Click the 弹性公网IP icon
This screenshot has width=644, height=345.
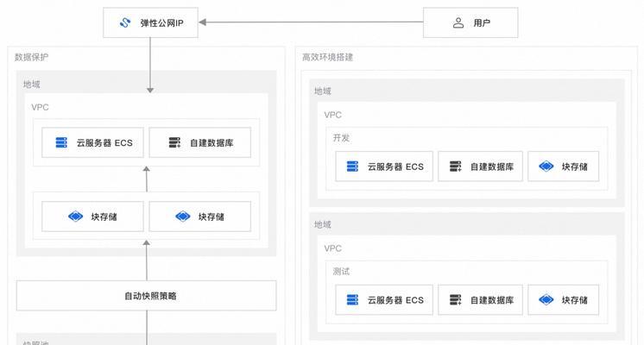click(125, 22)
